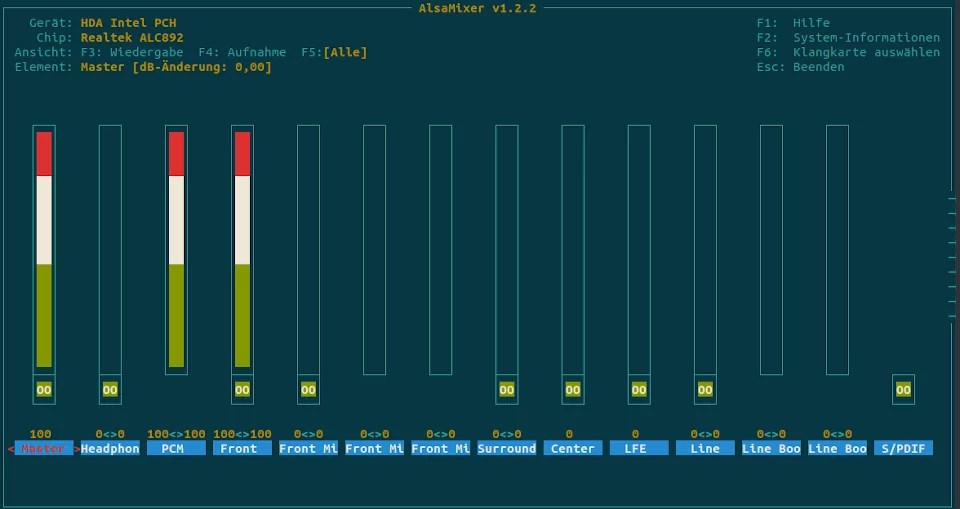Toggle the only Front Mi mute box

click(x=309, y=390)
